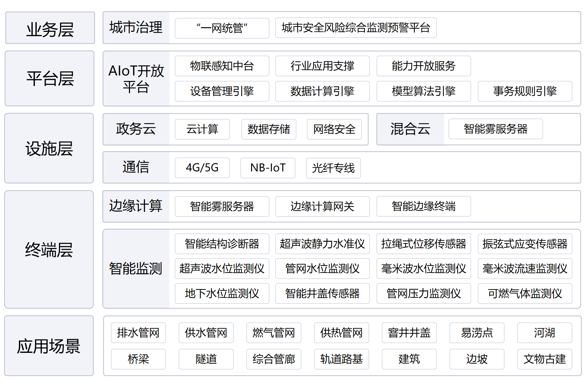
Task: Select 文物古建 scenario
Action: [544, 359]
